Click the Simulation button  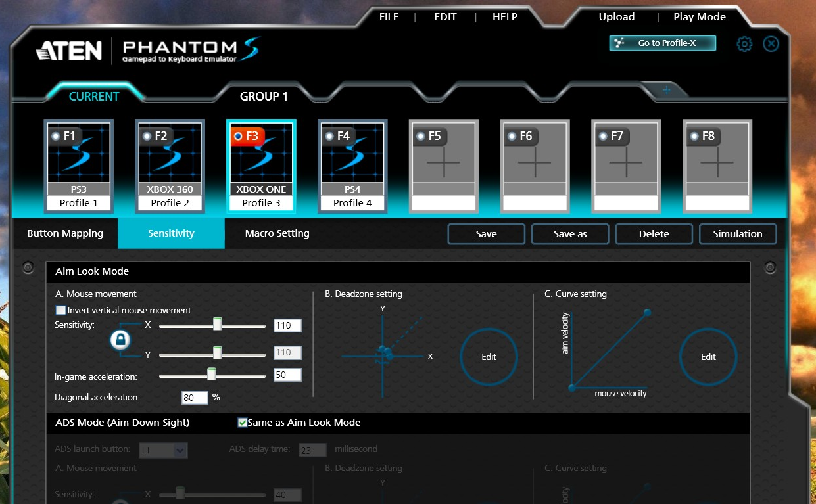[x=738, y=234]
